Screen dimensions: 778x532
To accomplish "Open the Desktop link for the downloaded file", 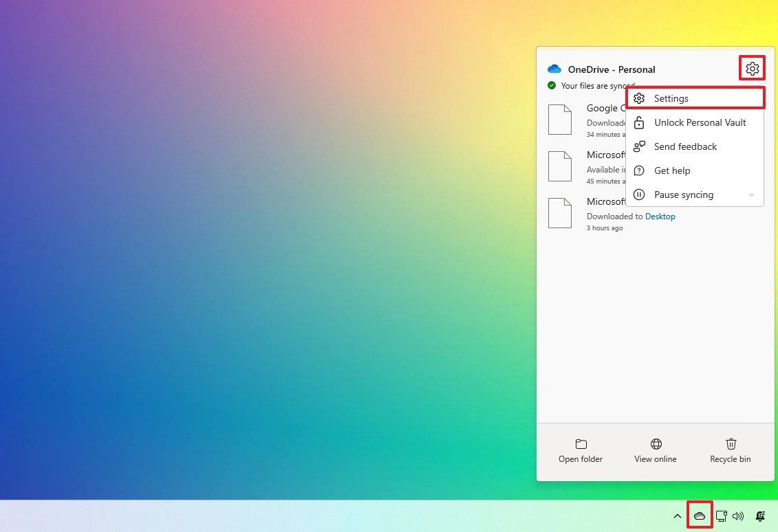I will [x=660, y=216].
